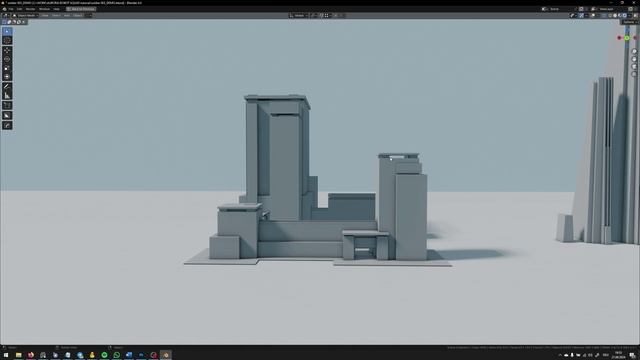Switch to solid viewport shading

click(x=615, y=16)
